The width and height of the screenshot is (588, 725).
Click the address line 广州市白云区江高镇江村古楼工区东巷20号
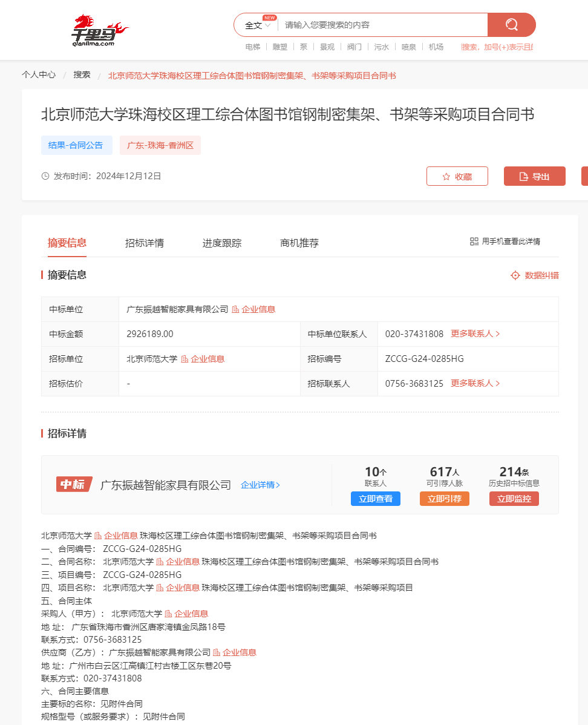coord(150,666)
